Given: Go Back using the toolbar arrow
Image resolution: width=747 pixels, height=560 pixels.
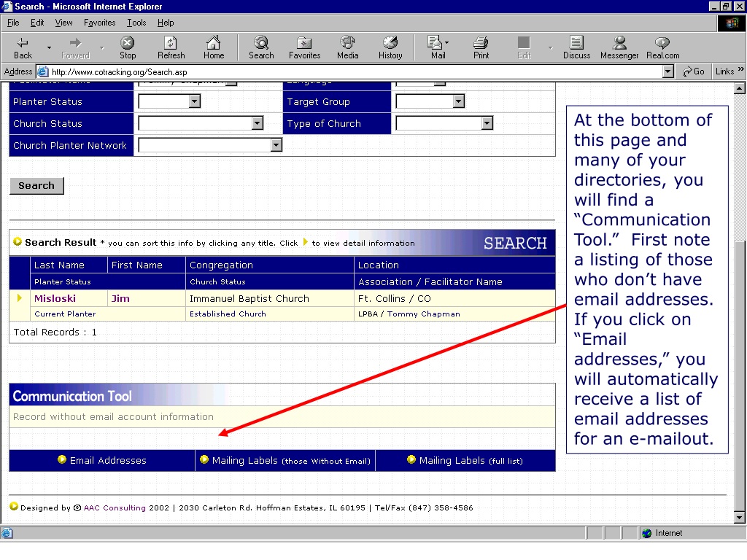Looking at the screenshot, I should pos(23,47).
